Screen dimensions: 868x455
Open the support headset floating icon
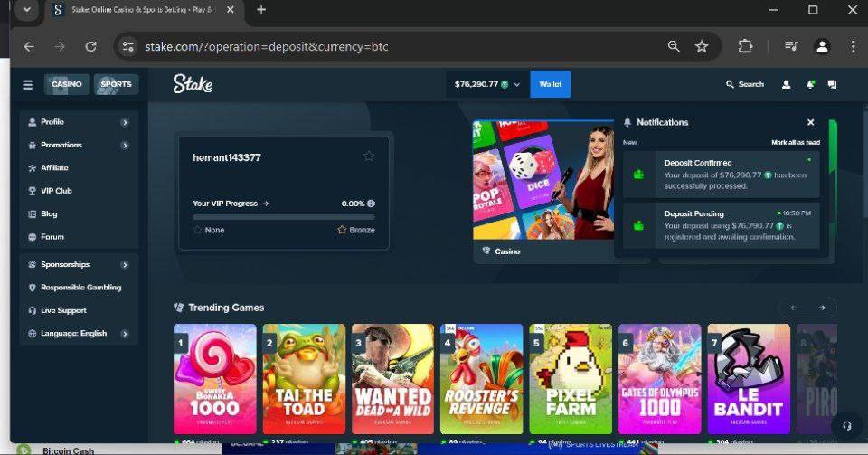point(846,425)
